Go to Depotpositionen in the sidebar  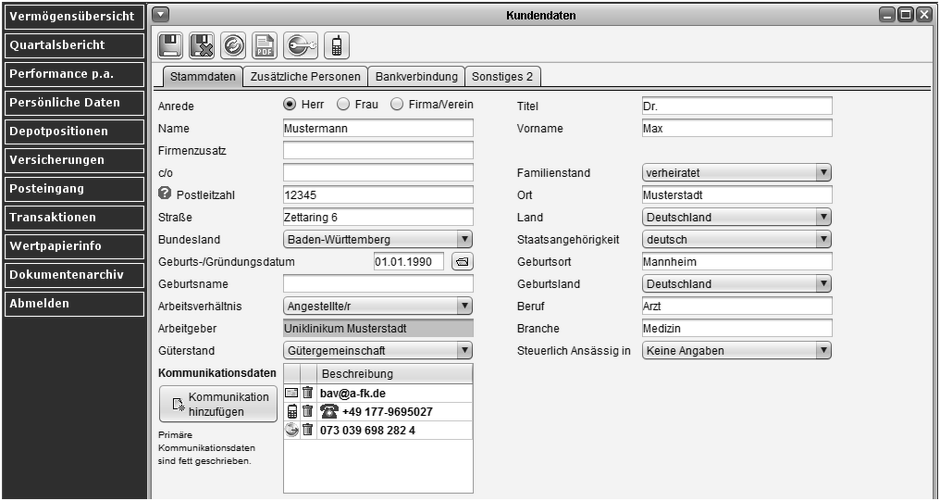(x=72, y=131)
